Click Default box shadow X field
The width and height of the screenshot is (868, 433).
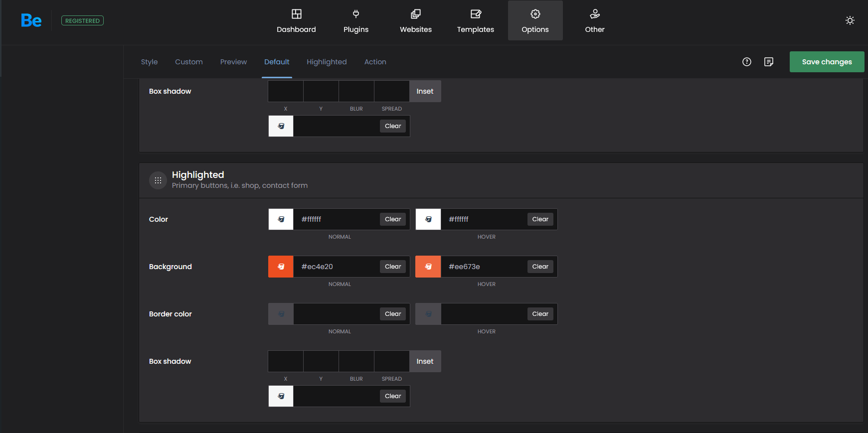coord(286,91)
